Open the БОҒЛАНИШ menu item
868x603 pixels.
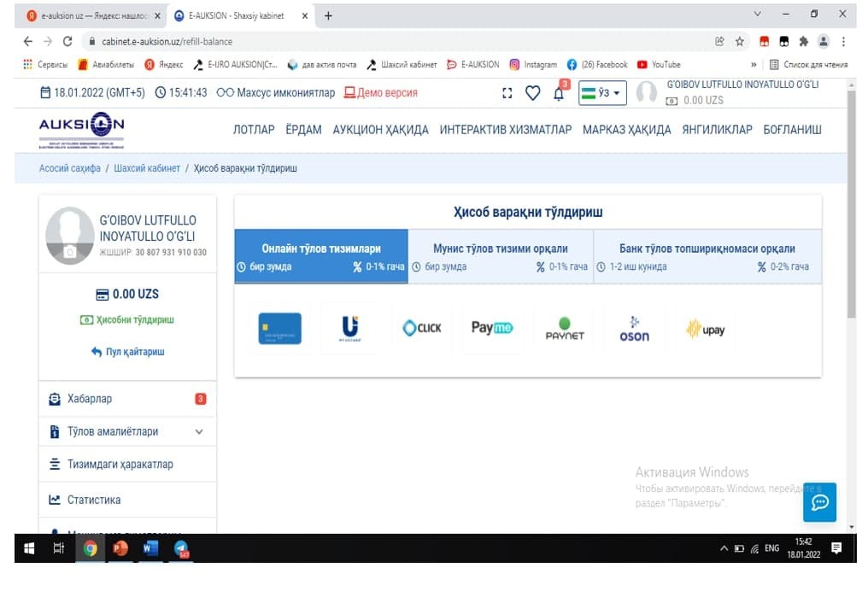(792, 130)
